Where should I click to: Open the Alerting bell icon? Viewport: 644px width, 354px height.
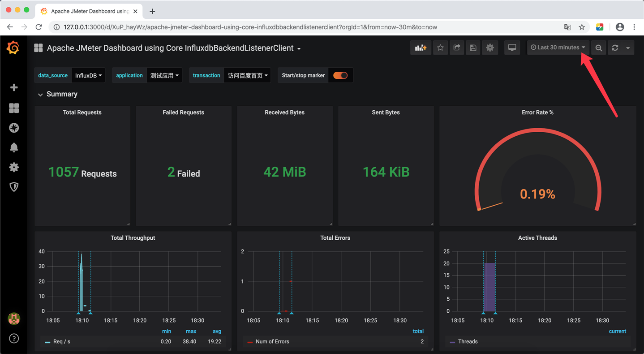[14, 147]
